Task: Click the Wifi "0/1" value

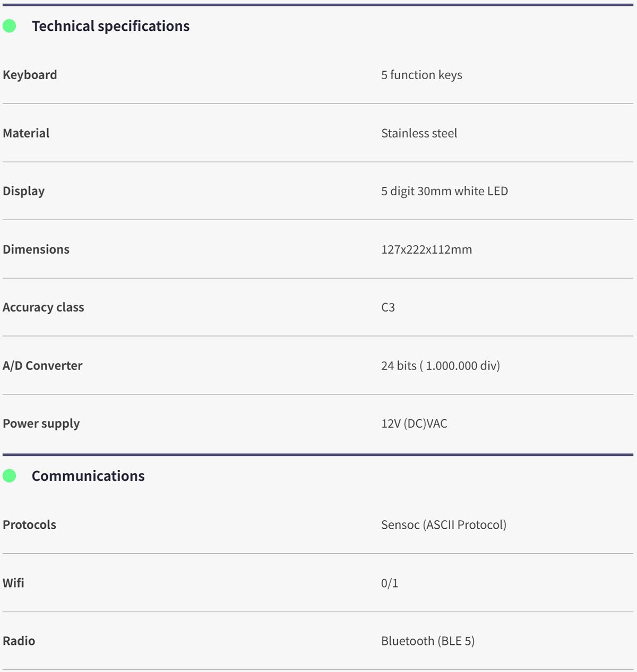Action: click(x=390, y=583)
